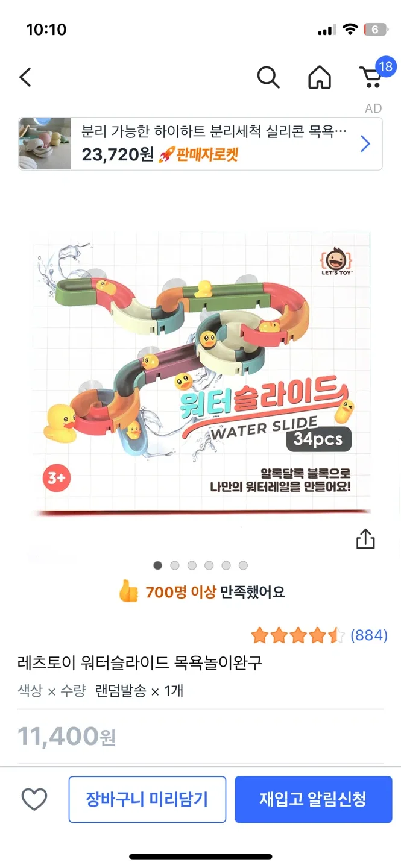Tap 장바구니 미리담기 button
The image size is (401, 868).
tap(147, 799)
